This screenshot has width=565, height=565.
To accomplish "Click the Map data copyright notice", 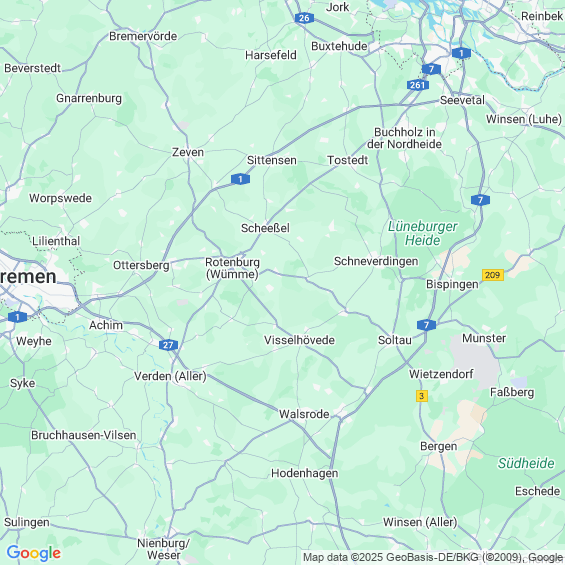I will [433, 557].
